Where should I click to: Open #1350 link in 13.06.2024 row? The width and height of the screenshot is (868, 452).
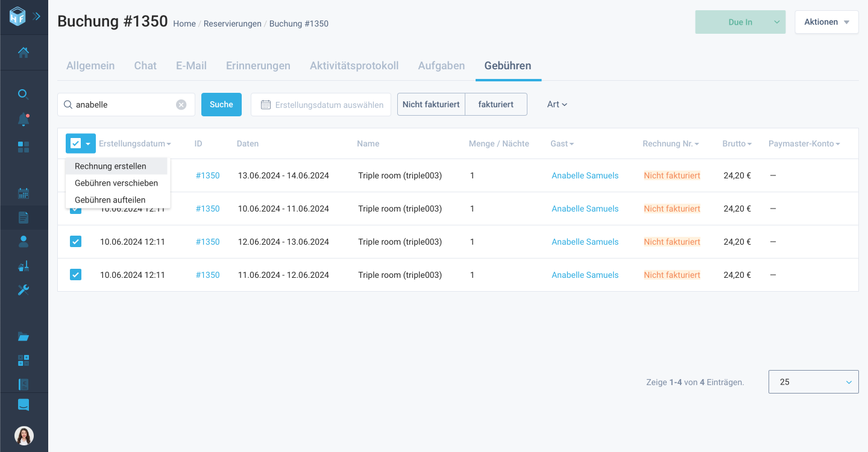tap(208, 175)
